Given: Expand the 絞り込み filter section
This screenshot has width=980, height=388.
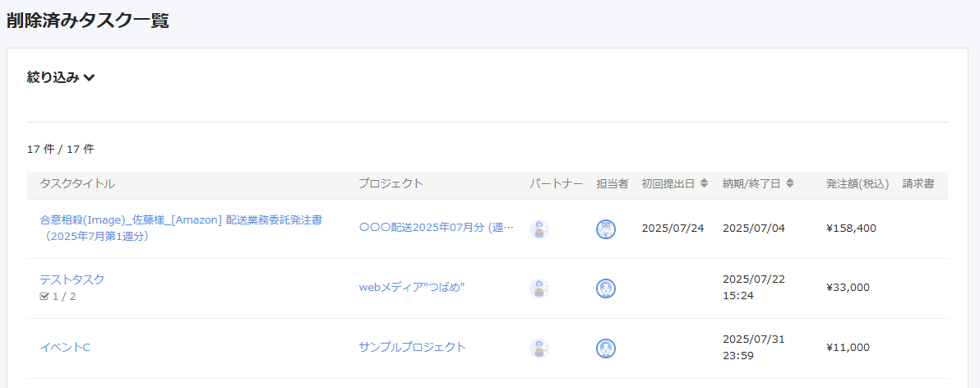Looking at the screenshot, I should 61,77.
